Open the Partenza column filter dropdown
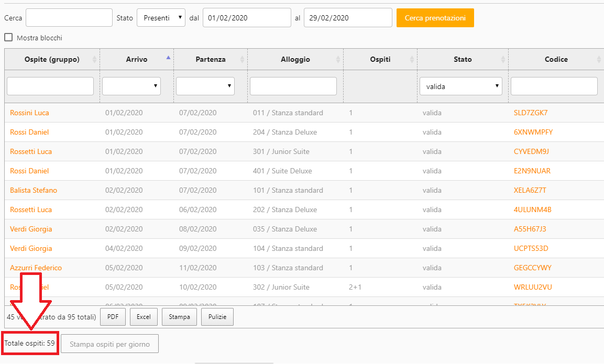The width and height of the screenshot is (604, 364). [x=205, y=86]
